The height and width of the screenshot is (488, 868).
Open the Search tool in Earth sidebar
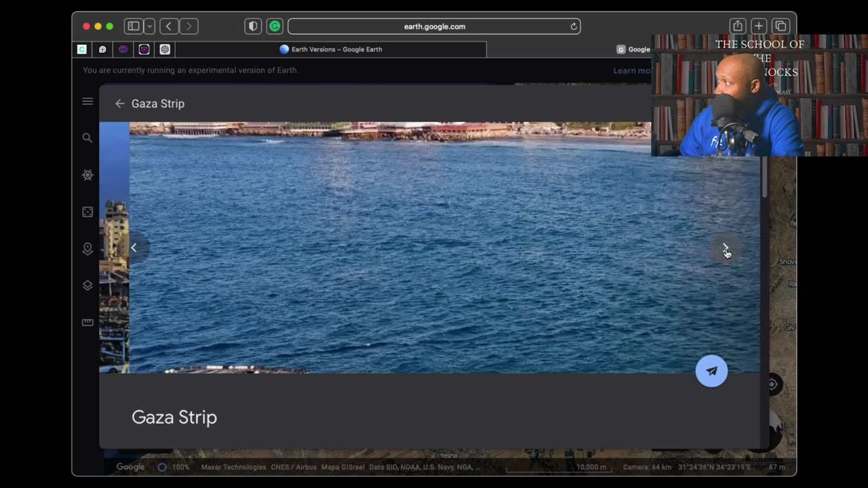pos(87,138)
